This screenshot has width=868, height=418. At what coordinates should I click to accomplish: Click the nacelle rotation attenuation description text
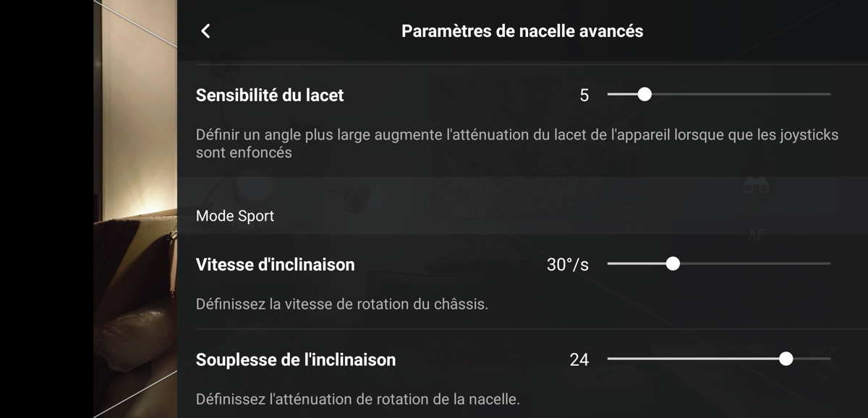[x=358, y=398]
